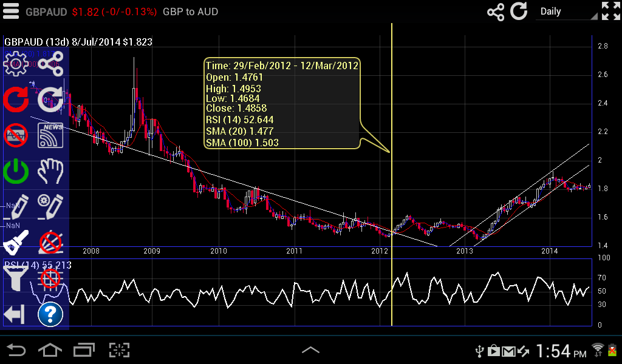Screen dimensions: 622x364
Task: Delete drawings with the crossed eraser icon
Action: pos(51,241)
